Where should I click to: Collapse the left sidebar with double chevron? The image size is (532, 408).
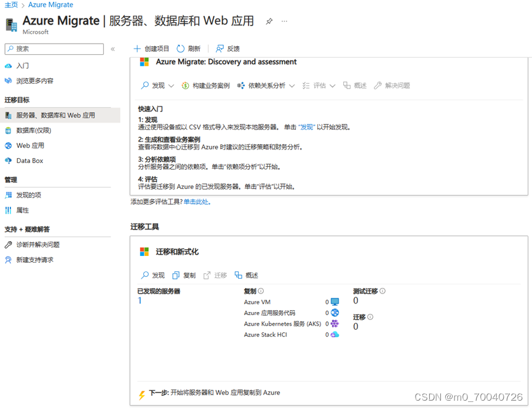tap(113, 49)
